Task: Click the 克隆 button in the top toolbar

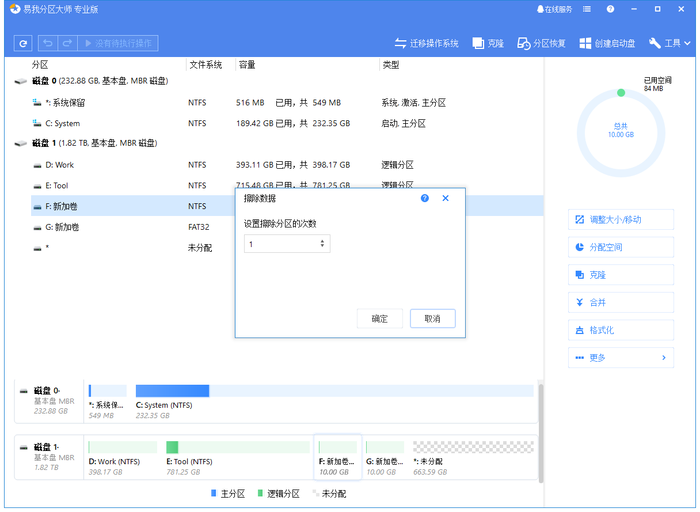Action: tap(488, 44)
